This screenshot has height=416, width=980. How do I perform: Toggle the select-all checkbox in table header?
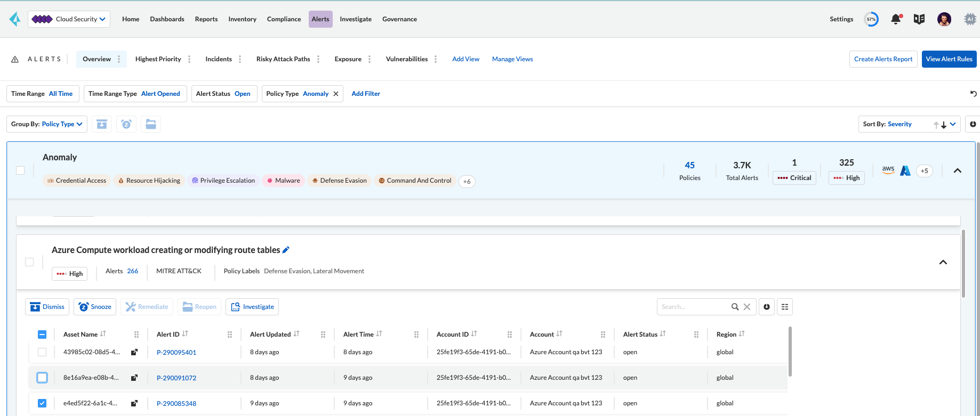(x=42, y=335)
